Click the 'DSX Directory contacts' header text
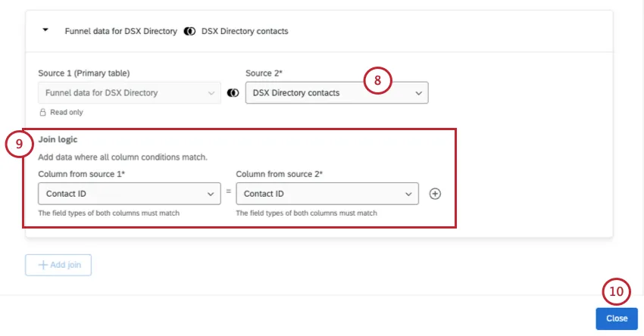 tap(245, 31)
